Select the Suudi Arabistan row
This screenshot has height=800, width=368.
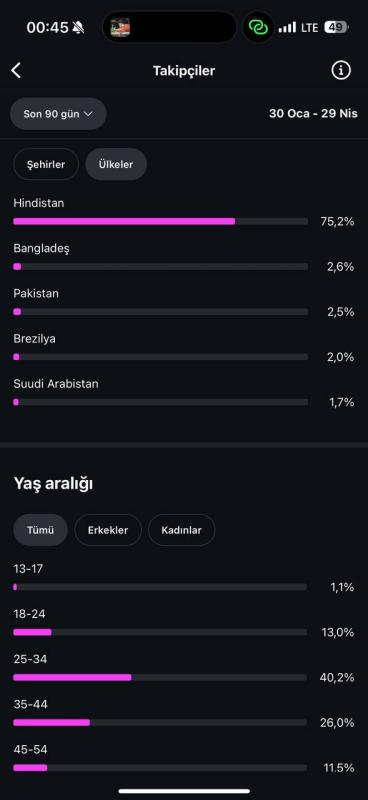[184, 393]
